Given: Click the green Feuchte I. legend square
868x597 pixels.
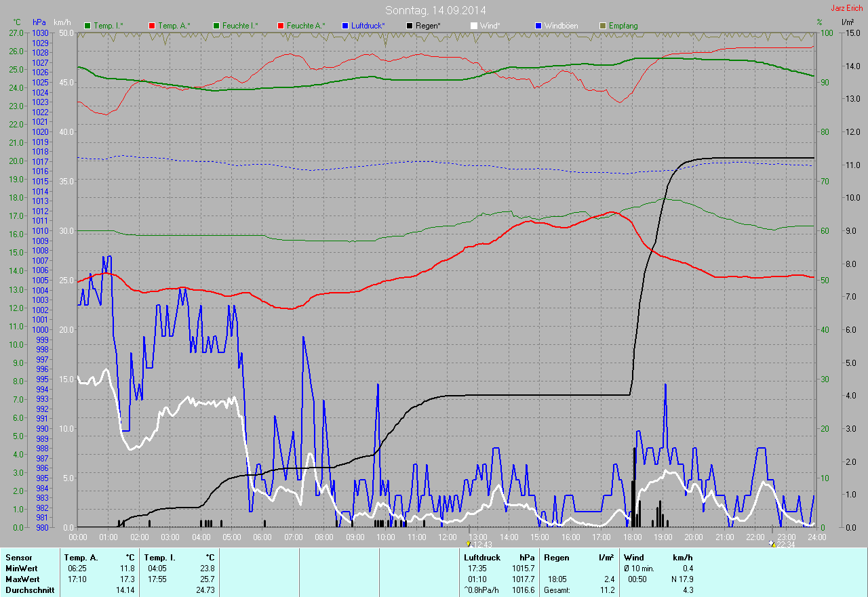Looking at the screenshot, I should click(x=216, y=26).
